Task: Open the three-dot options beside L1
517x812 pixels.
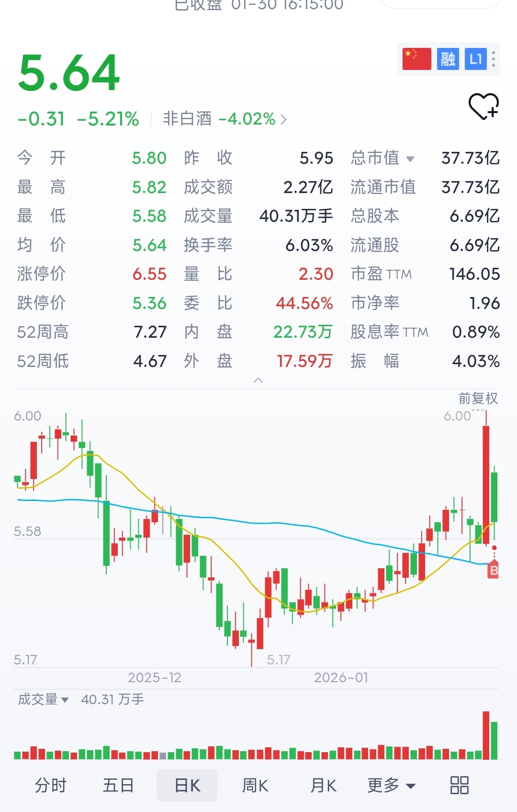Action: pos(494,59)
